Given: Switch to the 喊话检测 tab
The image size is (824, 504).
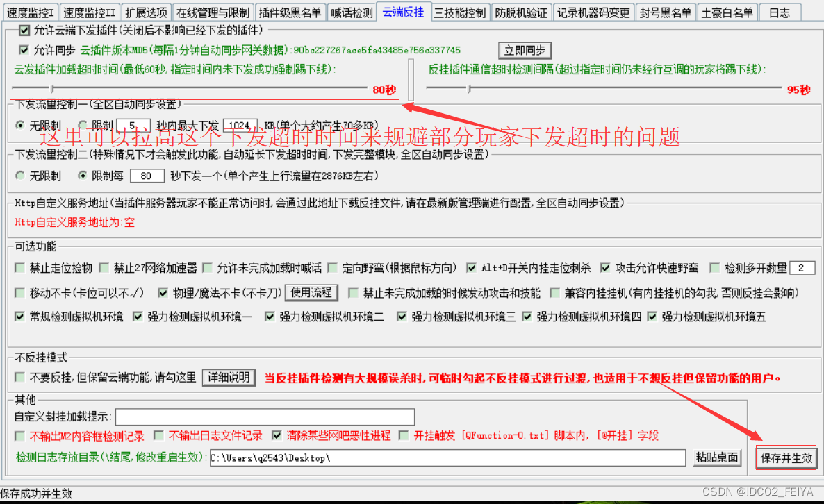Looking at the screenshot, I should point(352,11).
